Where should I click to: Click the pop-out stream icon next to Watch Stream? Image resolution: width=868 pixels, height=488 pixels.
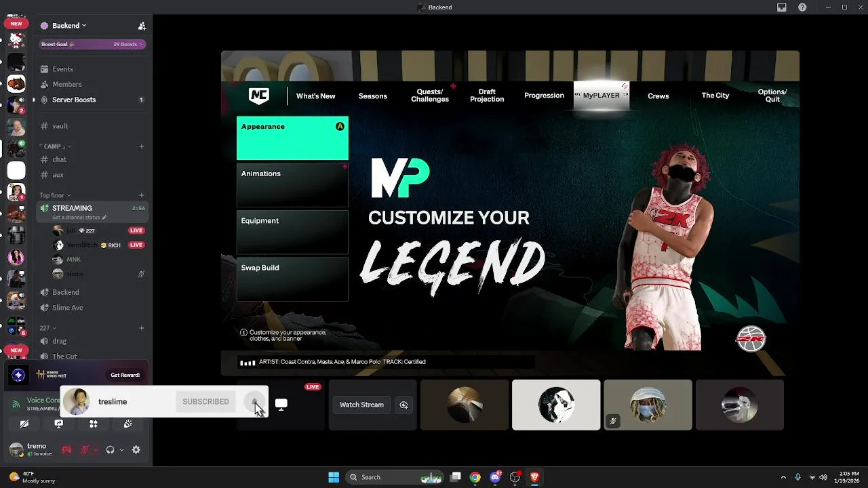point(403,405)
